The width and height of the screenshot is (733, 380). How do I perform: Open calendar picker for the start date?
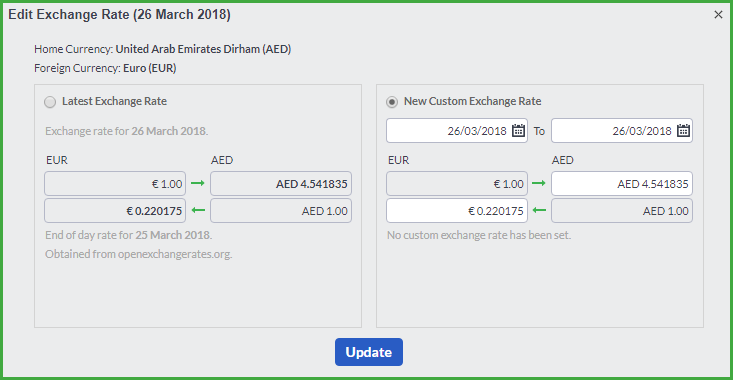(x=518, y=130)
